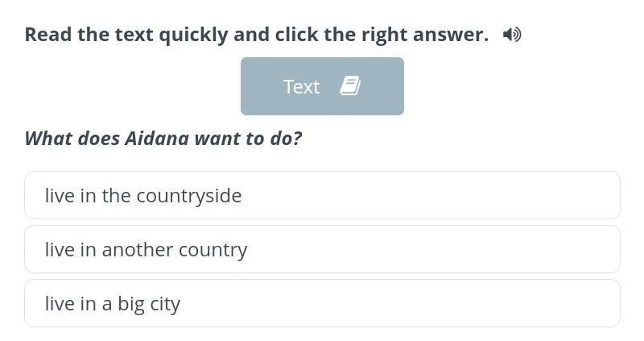
Task: Choose the 'live in another country' option
Action: click(x=323, y=249)
